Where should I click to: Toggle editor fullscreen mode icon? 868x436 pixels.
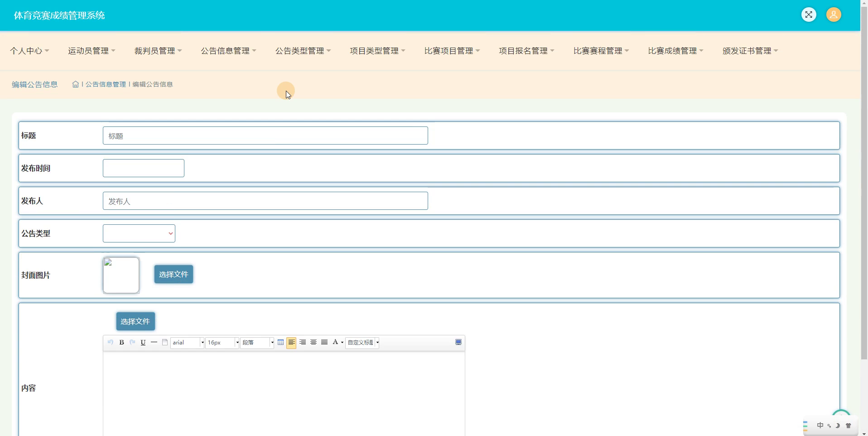458,342
